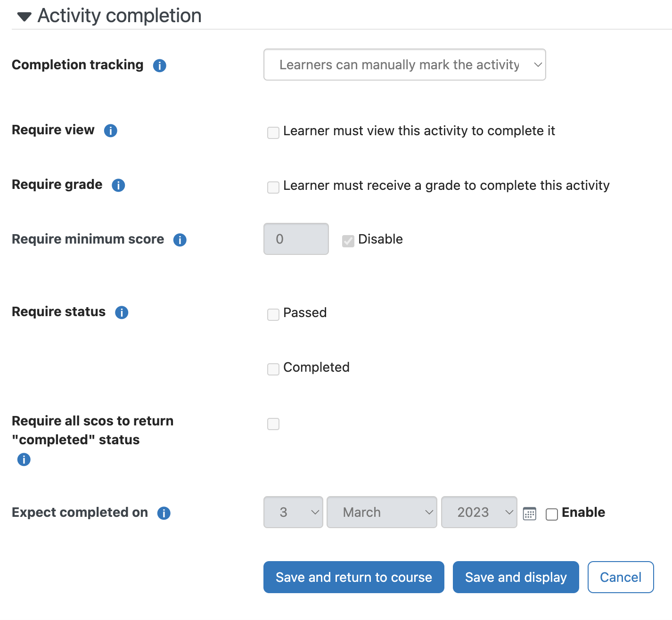Toggle the Enable expected completion date checkbox

552,514
